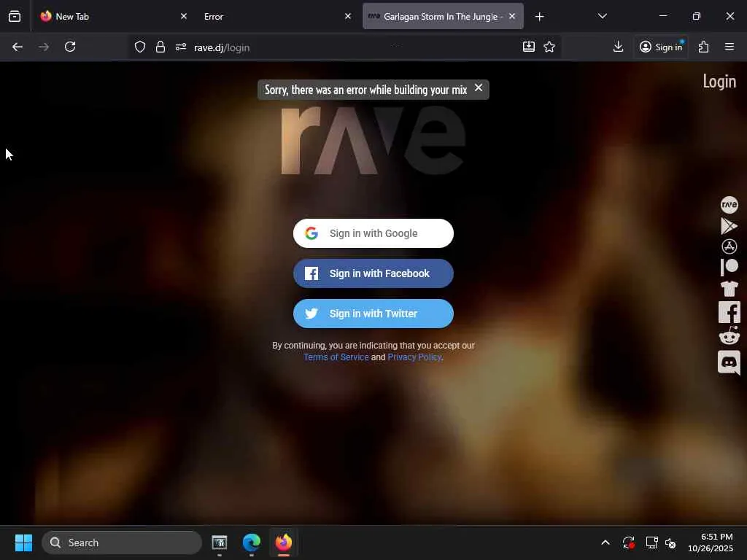Dismiss the mix error notification
747x560 pixels.
coord(479,88)
